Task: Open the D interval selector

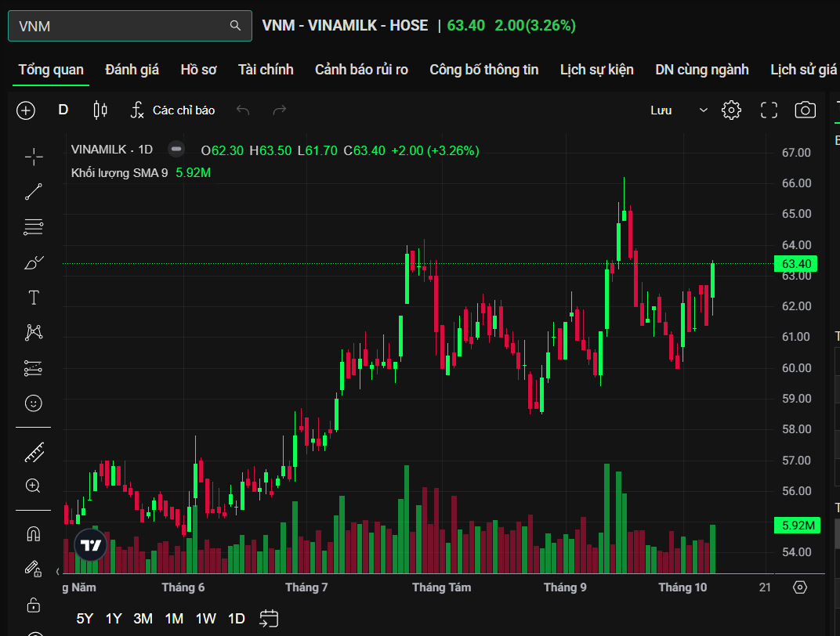Action: click(63, 110)
